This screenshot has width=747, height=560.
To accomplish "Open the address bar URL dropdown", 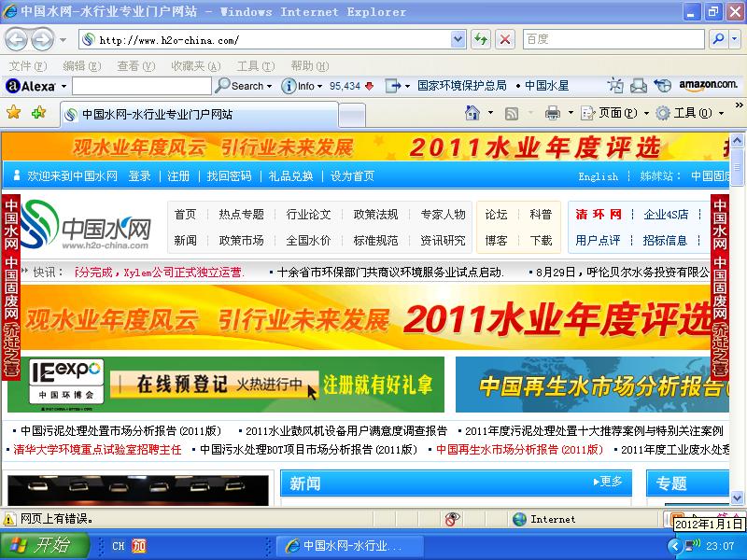I will pos(458,39).
